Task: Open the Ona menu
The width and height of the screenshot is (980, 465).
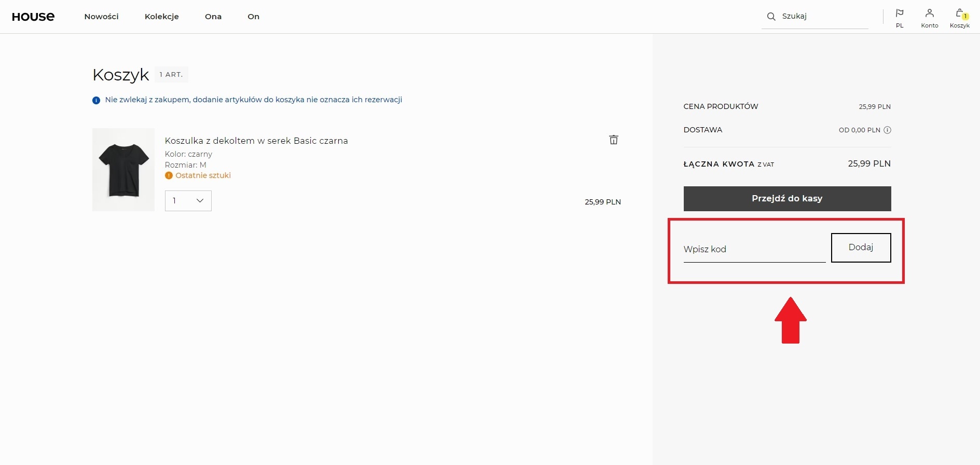Action: [213, 17]
